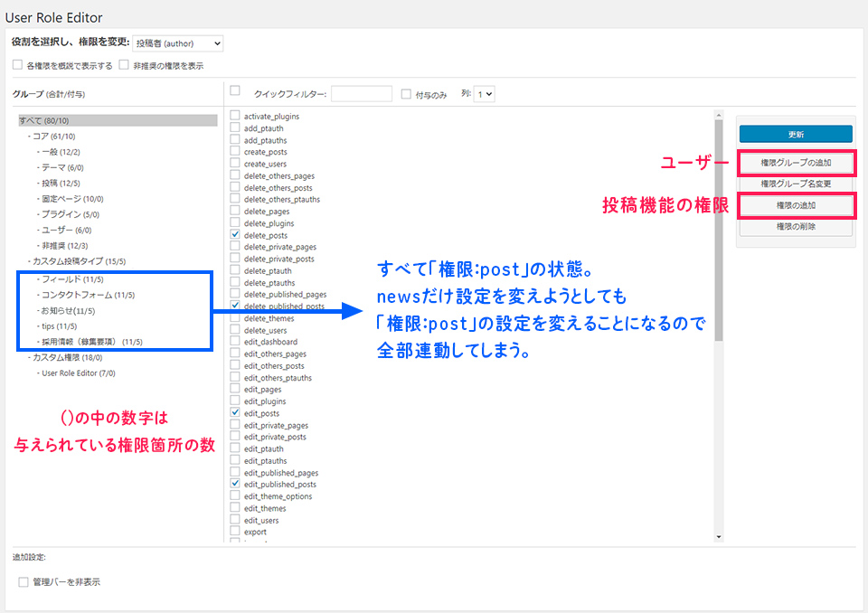Click the 権限グループの追加 button
The height and width of the screenshot is (613, 868).
tap(796, 163)
